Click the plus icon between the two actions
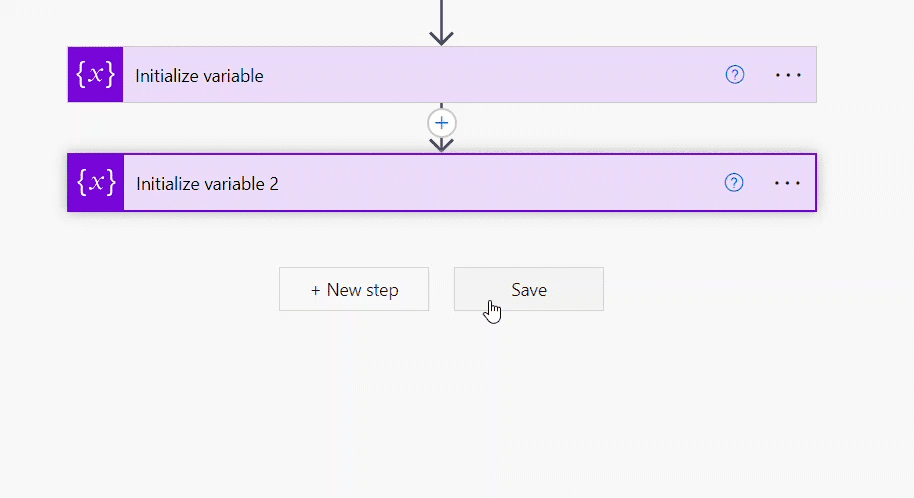The width and height of the screenshot is (914, 498). coord(442,123)
